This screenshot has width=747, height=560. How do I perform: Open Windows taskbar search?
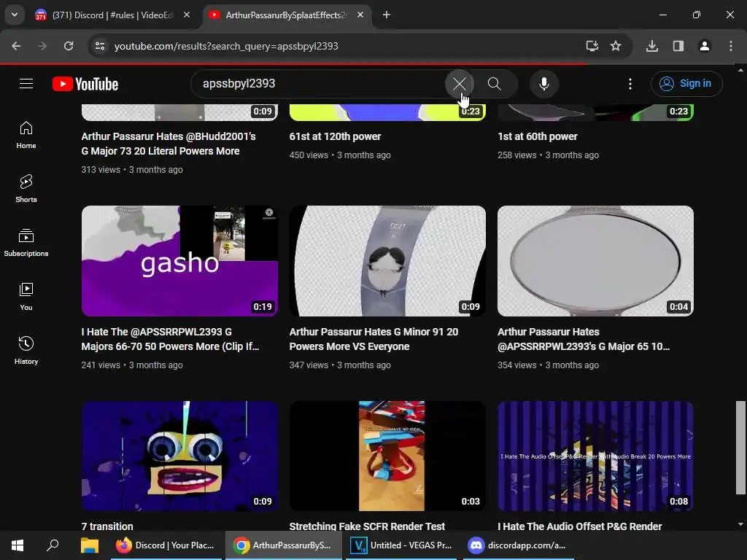[53, 545]
